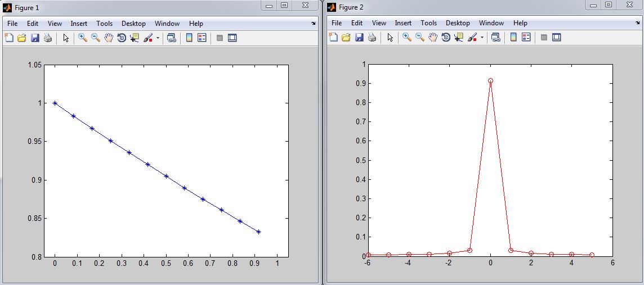Activate Rotate 3D tool in Figure 2

[446, 38]
